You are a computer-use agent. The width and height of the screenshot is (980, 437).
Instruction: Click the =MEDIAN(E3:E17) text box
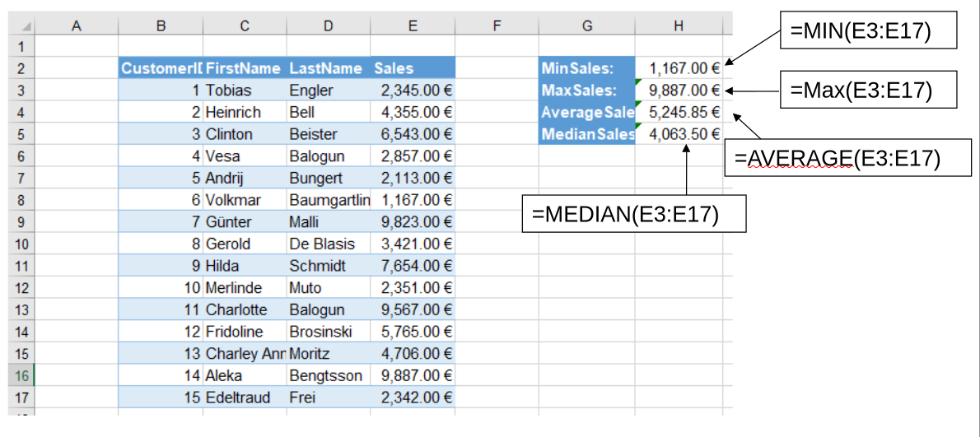(634, 214)
